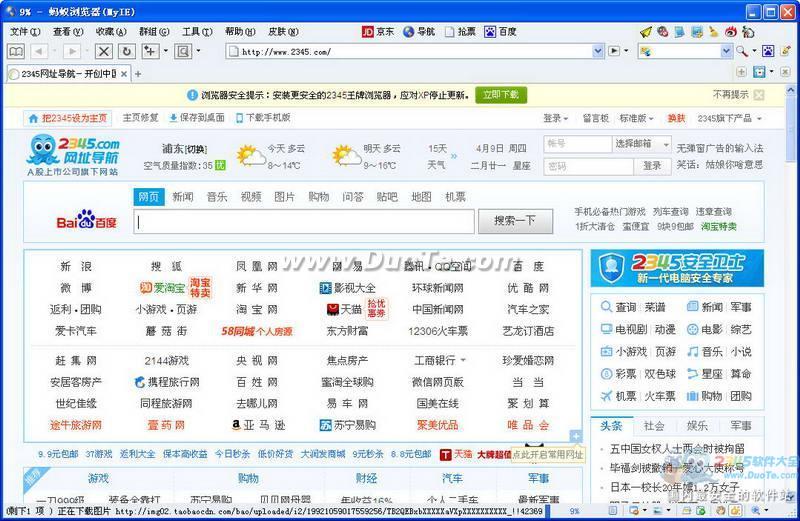Click the browser Back arrow button

(x=39, y=51)
